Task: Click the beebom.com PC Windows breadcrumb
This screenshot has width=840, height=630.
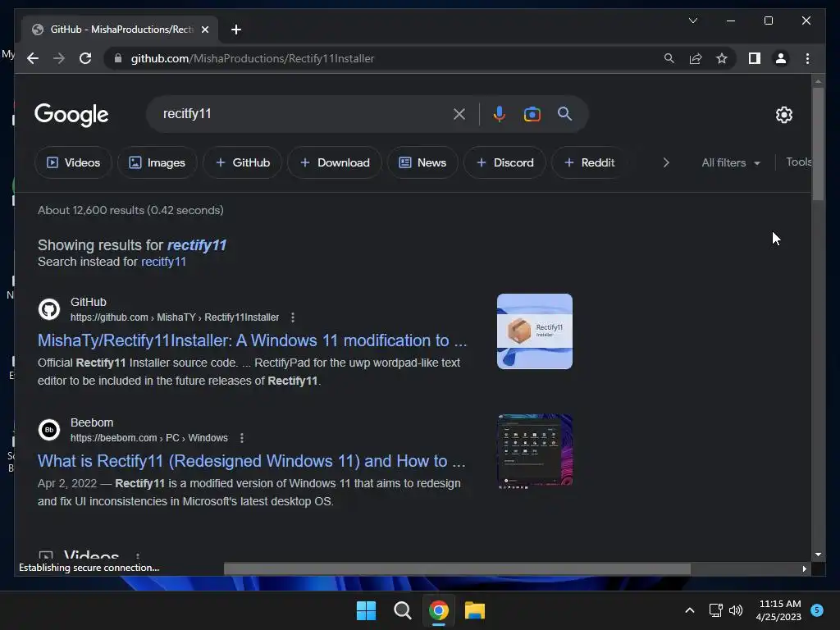Action: coord(149,438)
